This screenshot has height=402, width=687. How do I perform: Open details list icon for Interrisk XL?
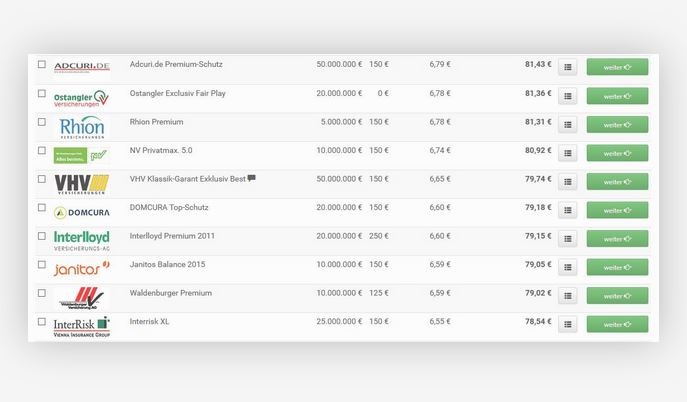(x=567, y=324)
